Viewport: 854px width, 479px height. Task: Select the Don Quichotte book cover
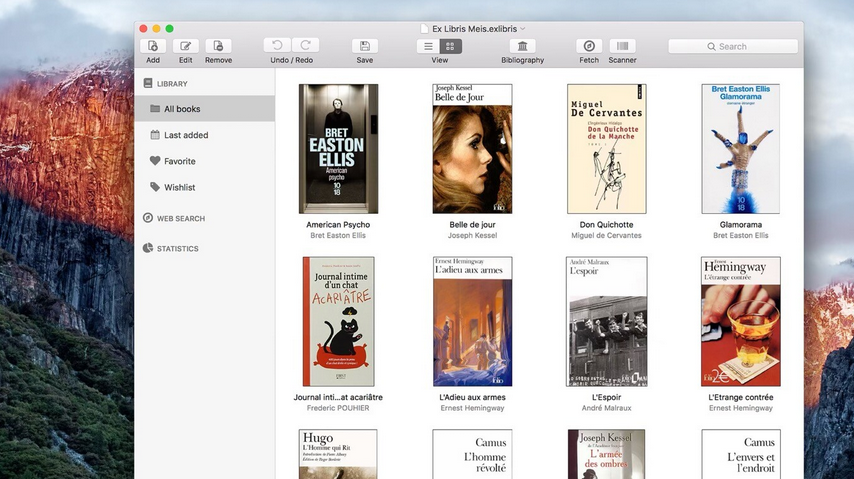coord(606,149)
